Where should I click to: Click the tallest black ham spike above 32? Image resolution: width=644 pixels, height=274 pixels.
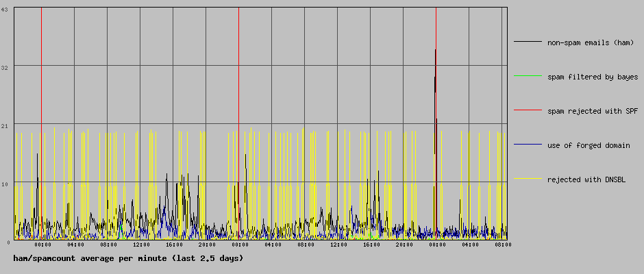435,58
